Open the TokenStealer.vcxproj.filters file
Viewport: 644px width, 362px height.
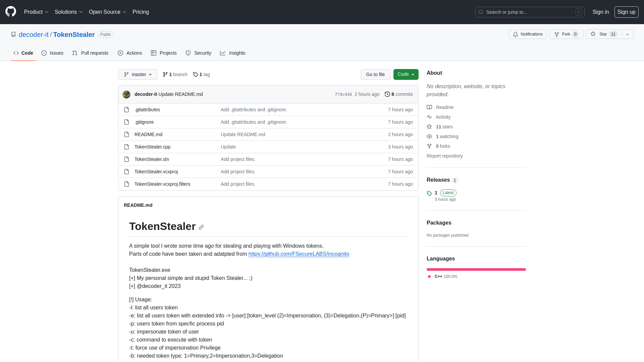[162, 184]
